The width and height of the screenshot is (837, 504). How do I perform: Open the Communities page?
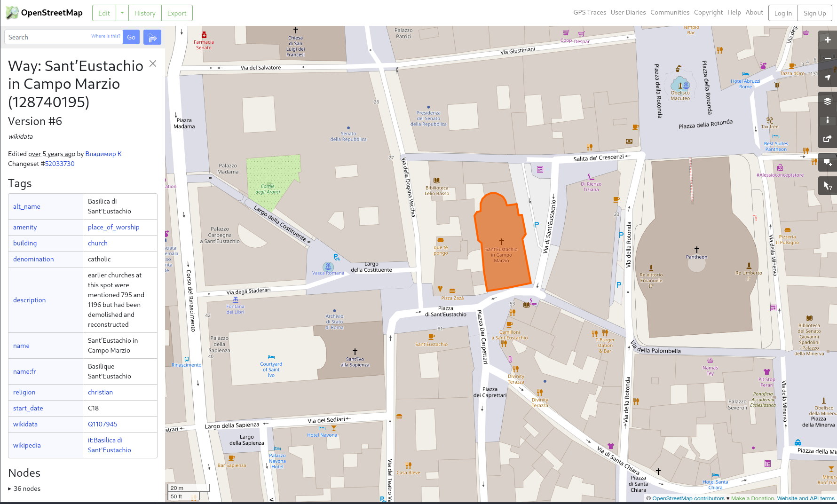pyautogui.click(x=670, y=13)
